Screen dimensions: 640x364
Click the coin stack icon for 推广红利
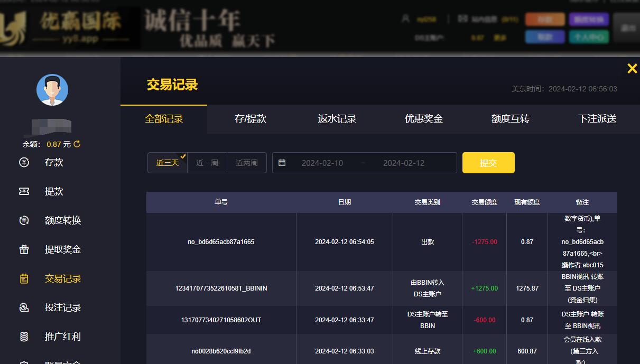coord(24,337)
